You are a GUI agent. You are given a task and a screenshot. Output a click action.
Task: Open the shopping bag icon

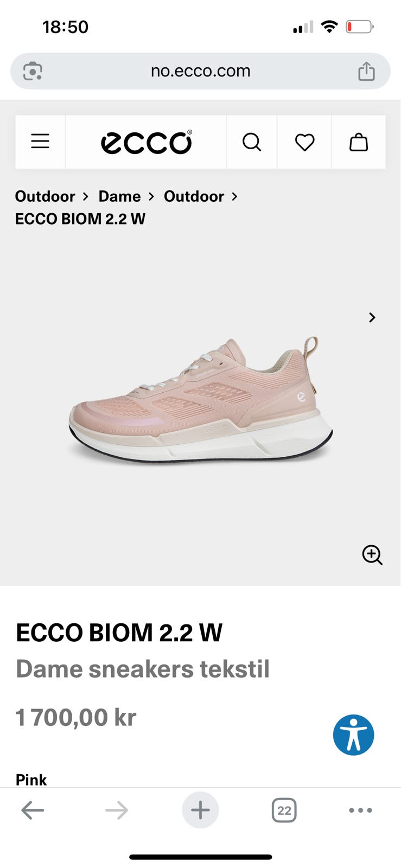coord(359,142)
